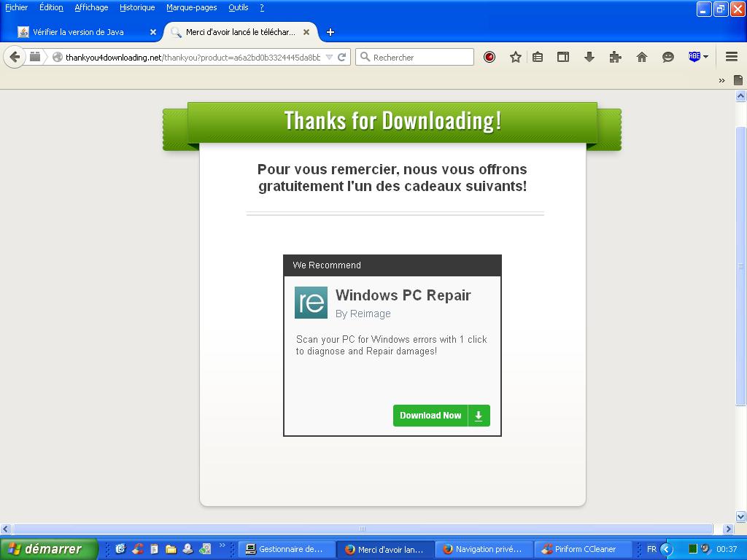Expand Quick Launch overflow chevron
Viewport: 747px width, 560px height.
point(222,545)
